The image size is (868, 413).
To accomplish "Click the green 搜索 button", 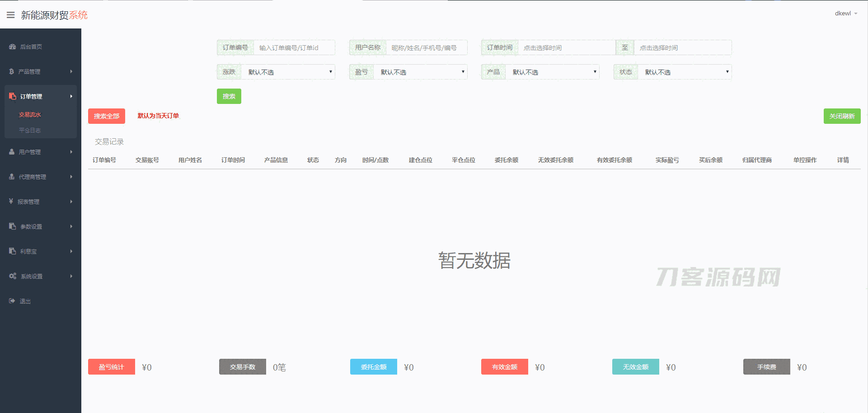I will click(x=229, y=96).
